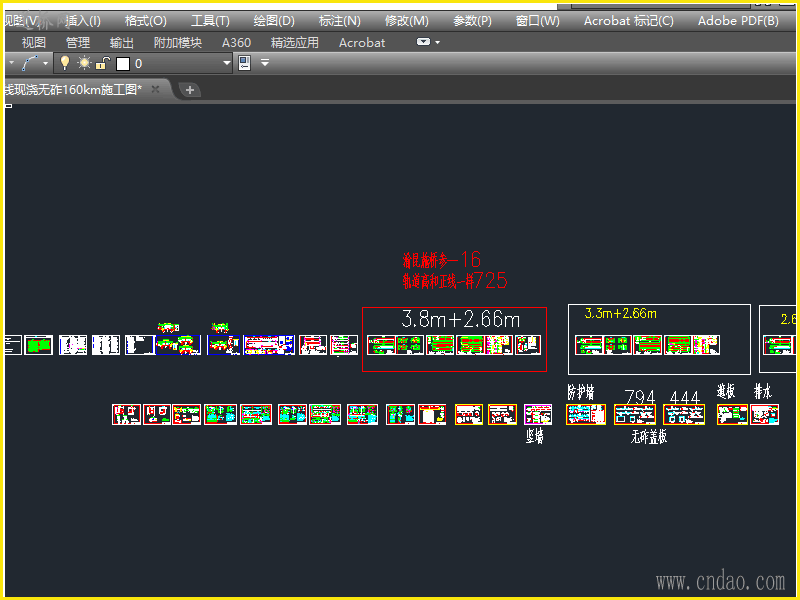
Task: Select the yellow 3.3m+2.66m title text
Action: (x=620, y=313)
